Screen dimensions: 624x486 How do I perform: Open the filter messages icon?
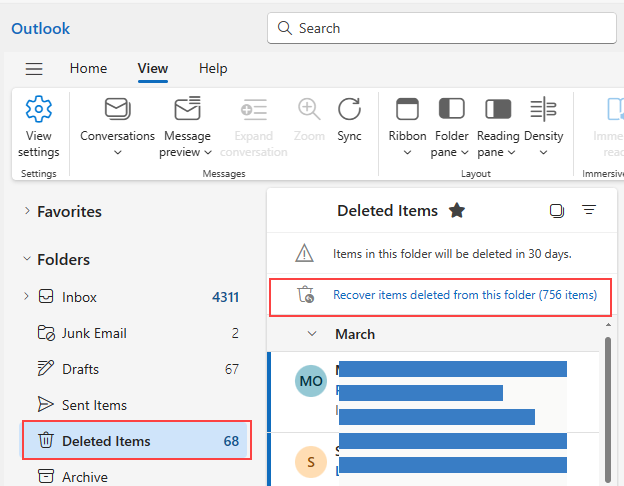coord(589,209)
